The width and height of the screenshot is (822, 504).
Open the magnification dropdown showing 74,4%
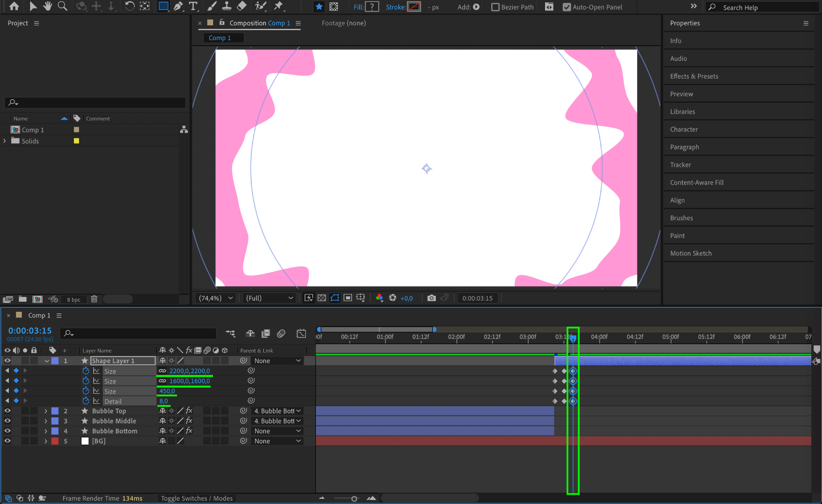pyautogui.click(x=216, y=298)
